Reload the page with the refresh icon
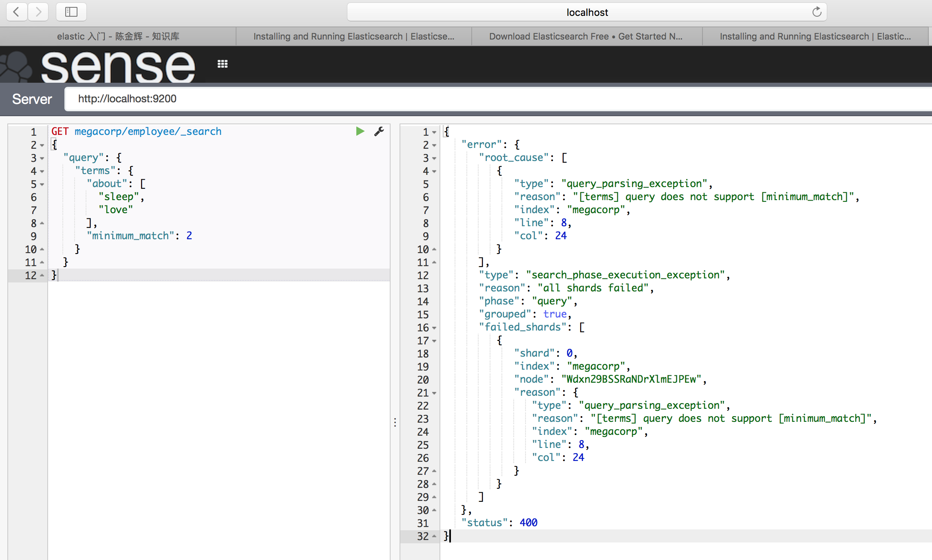This screenshot has width=932, height=560. click(x=817, y=12)
